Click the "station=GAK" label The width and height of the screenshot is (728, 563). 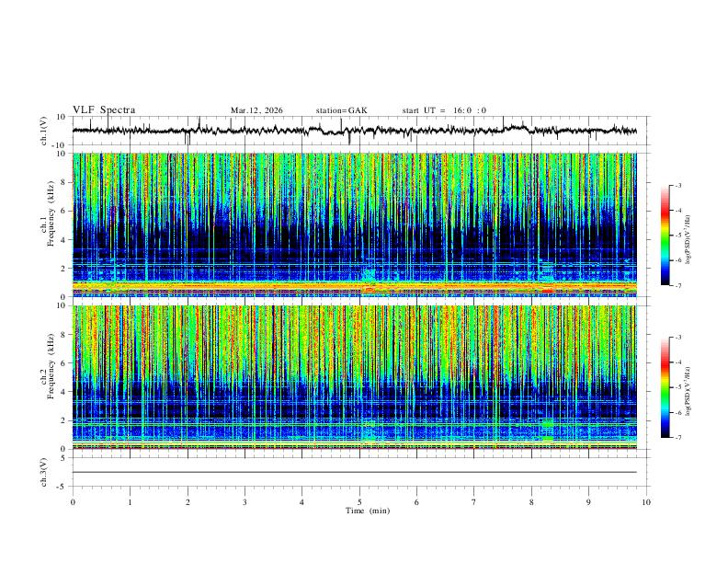pos(342,110)
